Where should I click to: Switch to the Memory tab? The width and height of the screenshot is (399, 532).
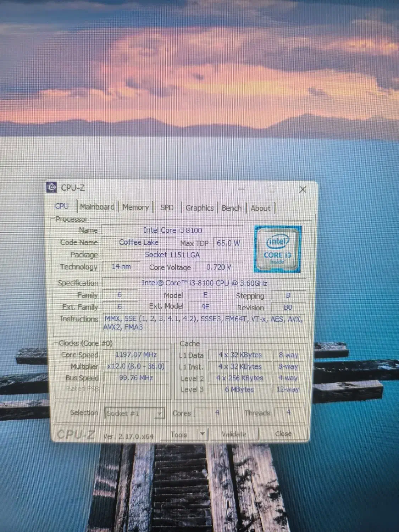click(x=135, y=207)
